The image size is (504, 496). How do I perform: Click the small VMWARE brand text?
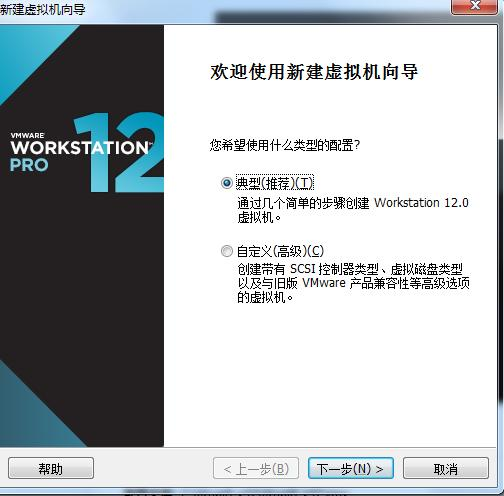[x=27, y=136]
